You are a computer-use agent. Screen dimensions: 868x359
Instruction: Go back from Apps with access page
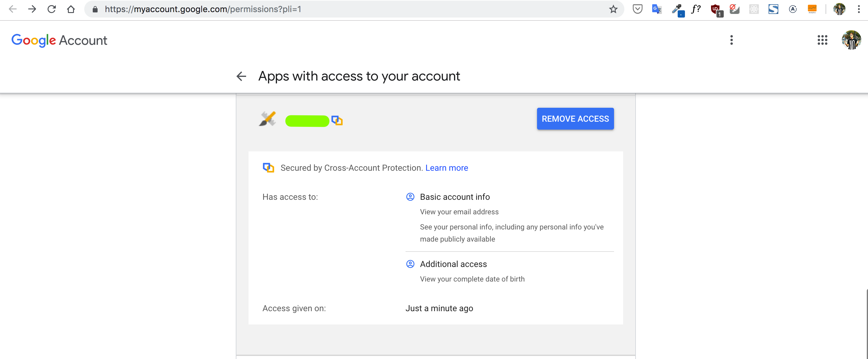241,76
